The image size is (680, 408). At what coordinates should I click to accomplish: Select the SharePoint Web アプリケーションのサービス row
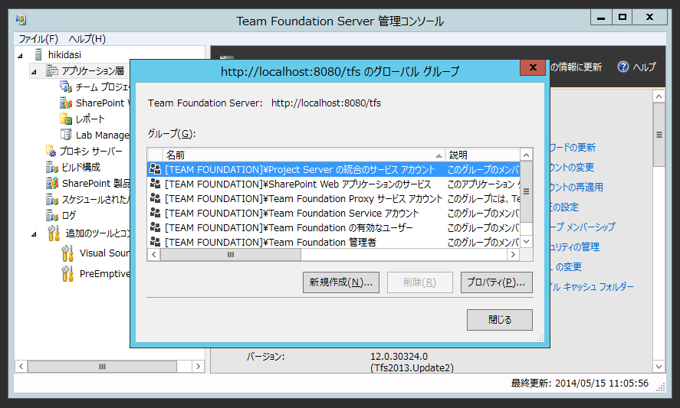[x=333, y=184]
